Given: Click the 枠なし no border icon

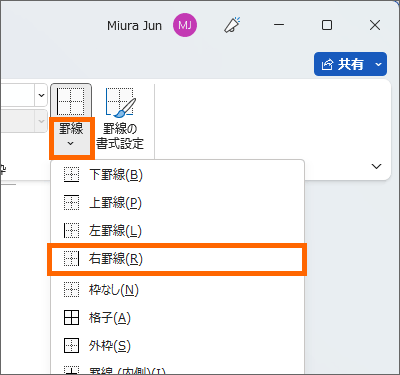Looking at the screenshot, I should pos(71,290).
